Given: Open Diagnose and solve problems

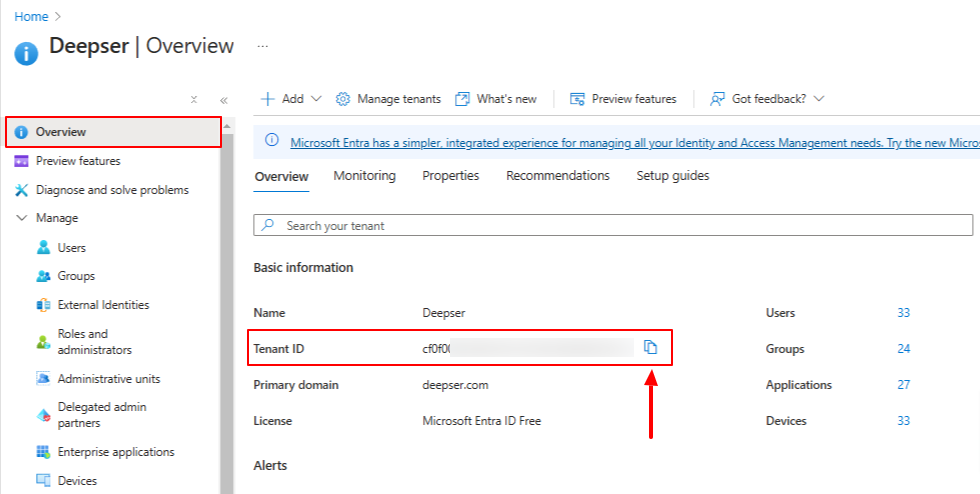Looking at the screenshot, I should pyautogui.click(x=112, y=189).
